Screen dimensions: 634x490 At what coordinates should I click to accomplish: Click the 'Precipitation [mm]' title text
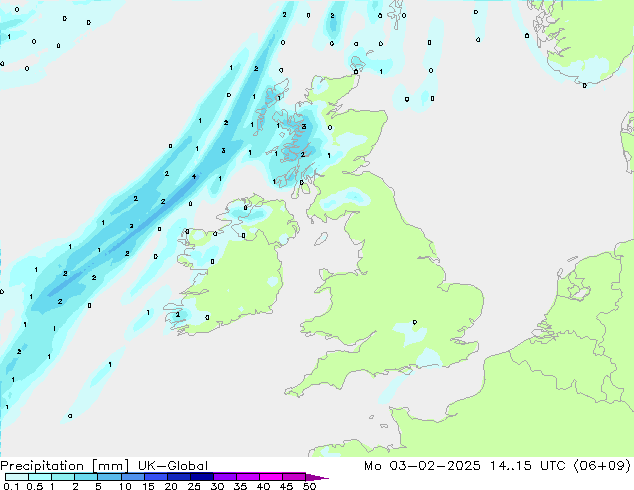click(65, 466)
